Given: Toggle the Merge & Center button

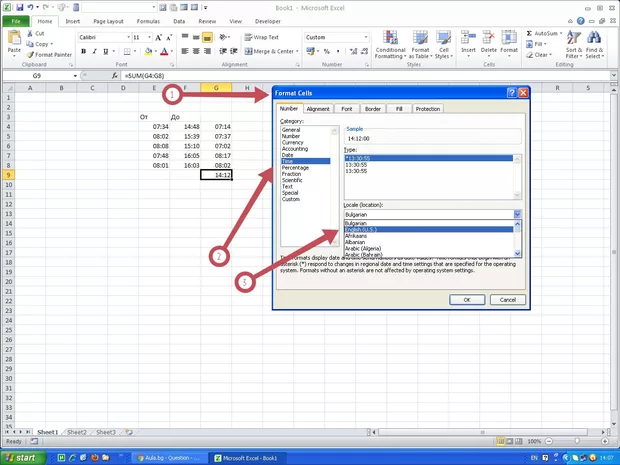Looking at the screenshot, I should 270,51.
